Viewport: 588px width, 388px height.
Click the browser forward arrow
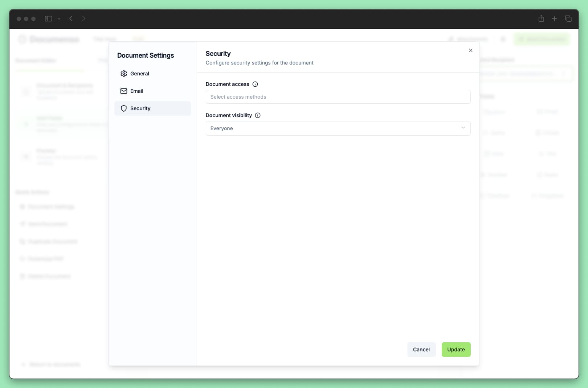(84, 18)
